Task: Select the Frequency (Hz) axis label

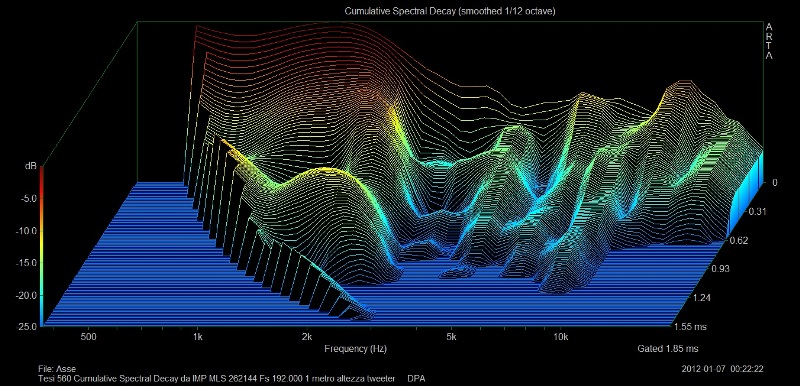Action: pyautogui.click(x=355, y=349)
